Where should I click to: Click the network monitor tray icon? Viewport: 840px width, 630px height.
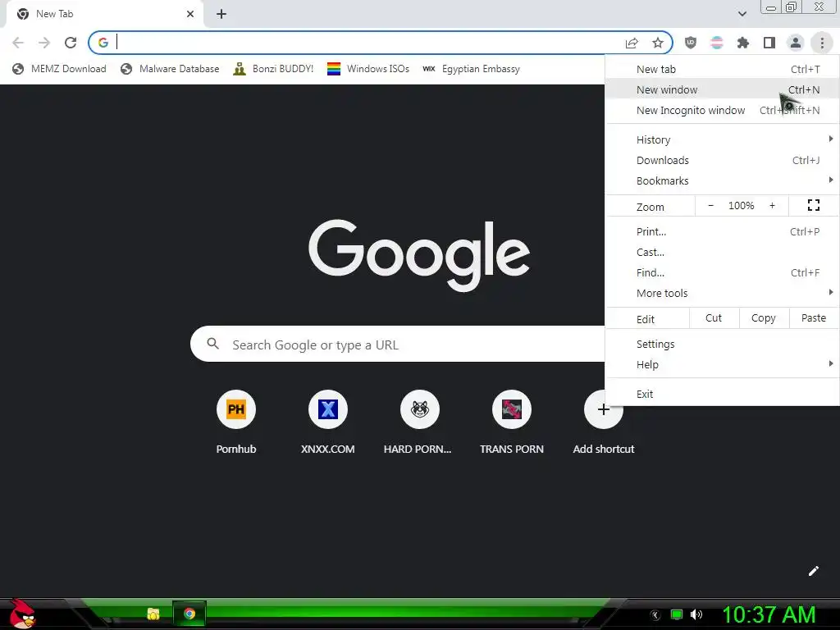677,614
